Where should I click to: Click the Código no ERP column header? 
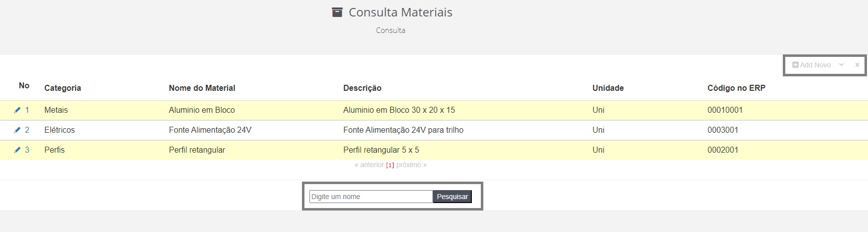coord(736,88)
